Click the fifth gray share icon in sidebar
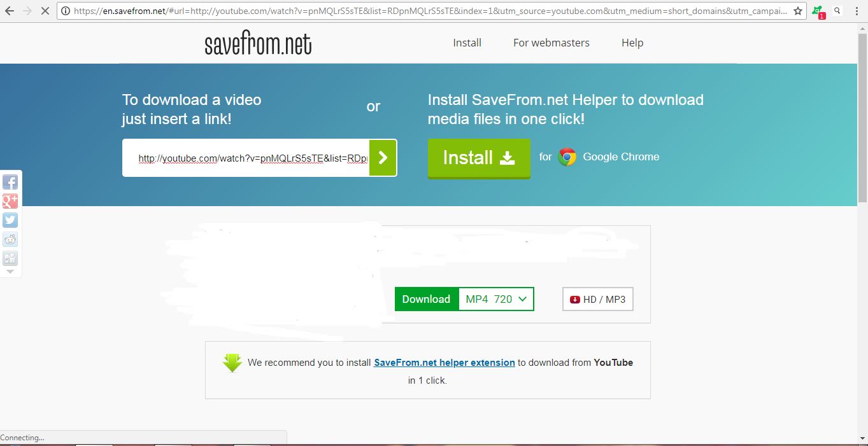The height and width of the screenshot is (446, 868). point(10,258)
